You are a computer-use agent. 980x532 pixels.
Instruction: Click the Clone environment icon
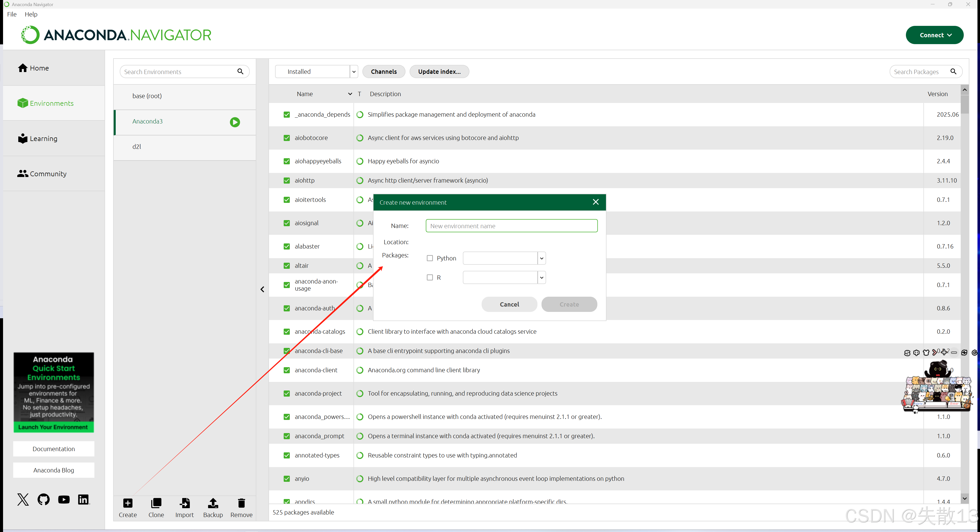click(156, 503)
